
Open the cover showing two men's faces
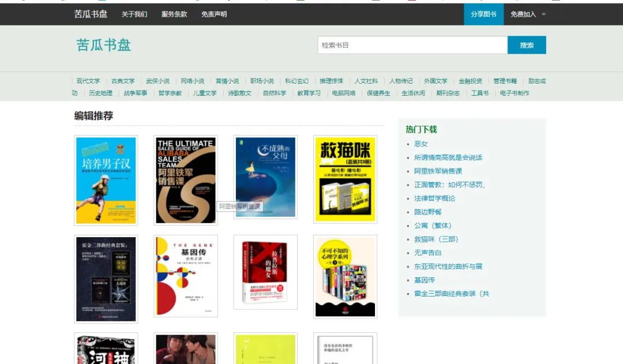click(186, 348)
